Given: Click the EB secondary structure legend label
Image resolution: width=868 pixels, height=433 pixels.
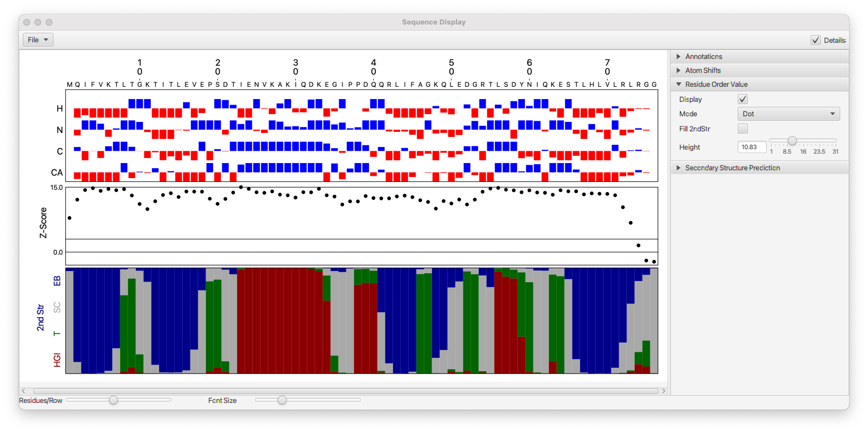Looking at the screenshot, I should (x=57, y=281).
